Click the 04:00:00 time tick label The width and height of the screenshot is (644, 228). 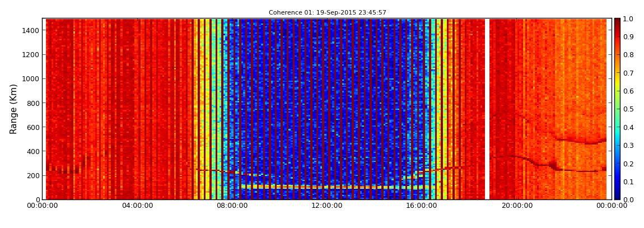coord(138,206)
